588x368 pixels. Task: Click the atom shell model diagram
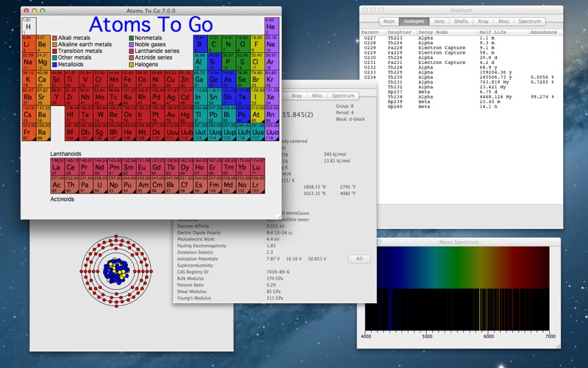coord(116,271)
